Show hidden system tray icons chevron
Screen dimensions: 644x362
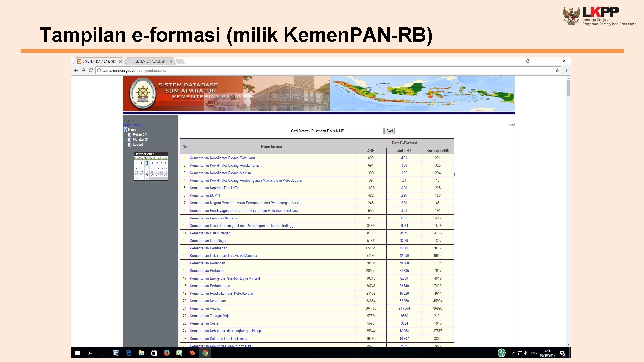tap(514, 353)
